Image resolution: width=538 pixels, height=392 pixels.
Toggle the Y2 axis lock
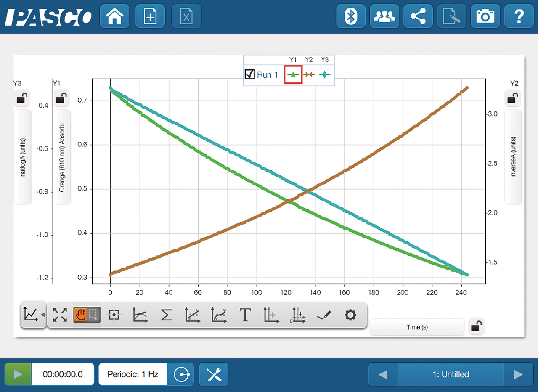coord(512,98)
